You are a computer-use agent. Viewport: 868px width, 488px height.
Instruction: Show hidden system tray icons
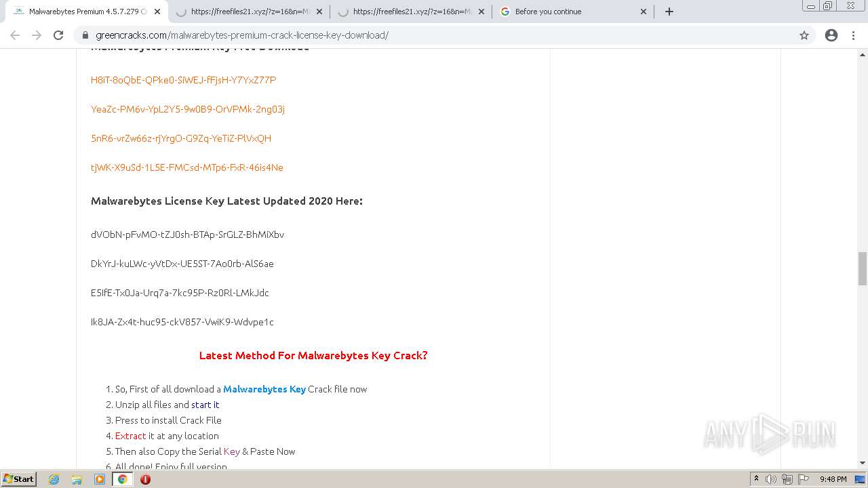tap(756, 479)
